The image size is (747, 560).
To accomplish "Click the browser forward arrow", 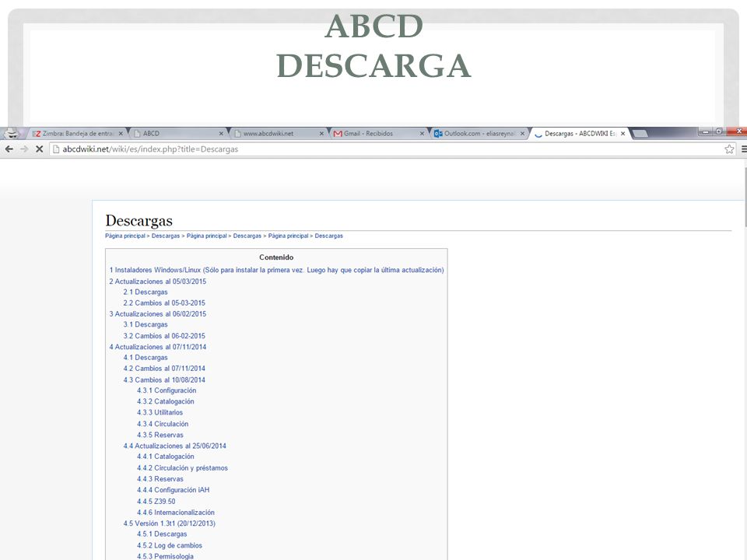I will pyautogui.click(x=24, y=149).
